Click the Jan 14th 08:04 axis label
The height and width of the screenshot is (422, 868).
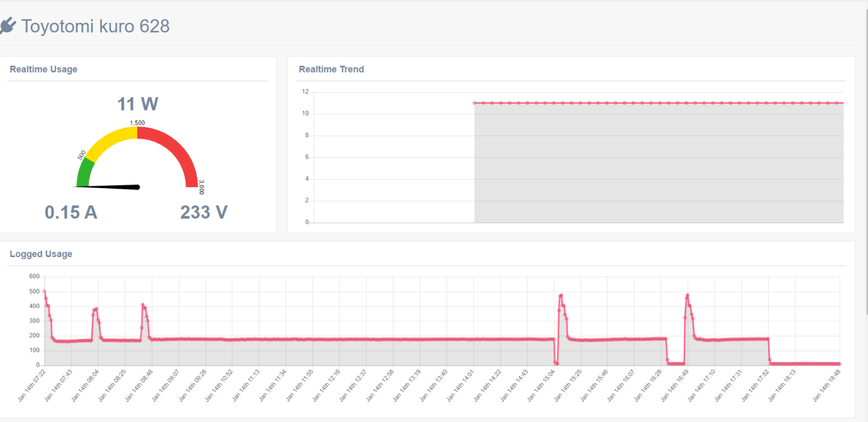[x=85, y=386]
